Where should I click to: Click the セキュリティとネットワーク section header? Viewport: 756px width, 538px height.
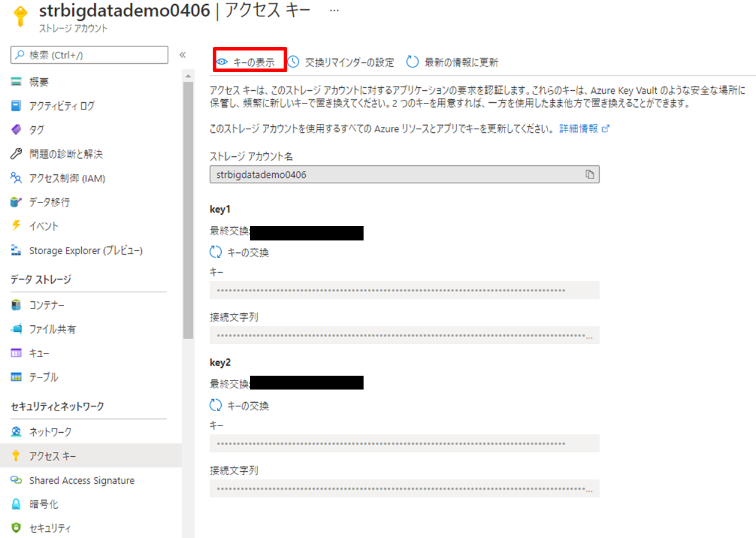[x=58, y=406]
